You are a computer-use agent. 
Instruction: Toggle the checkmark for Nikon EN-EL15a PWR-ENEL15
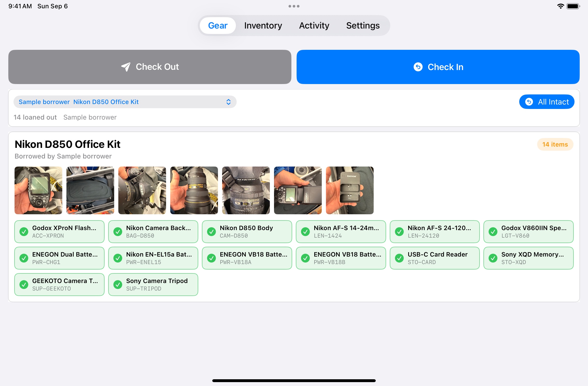(x=118, y=258)
